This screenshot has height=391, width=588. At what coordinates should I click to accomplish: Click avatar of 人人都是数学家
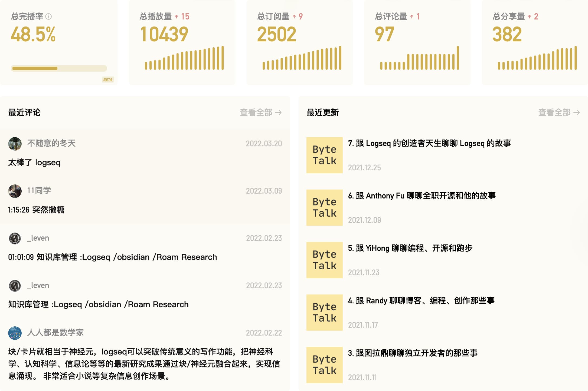pos(15,333)
